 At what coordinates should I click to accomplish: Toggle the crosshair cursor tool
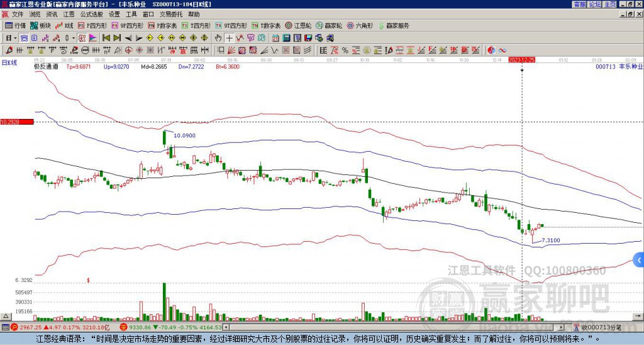tap(229, 38)
